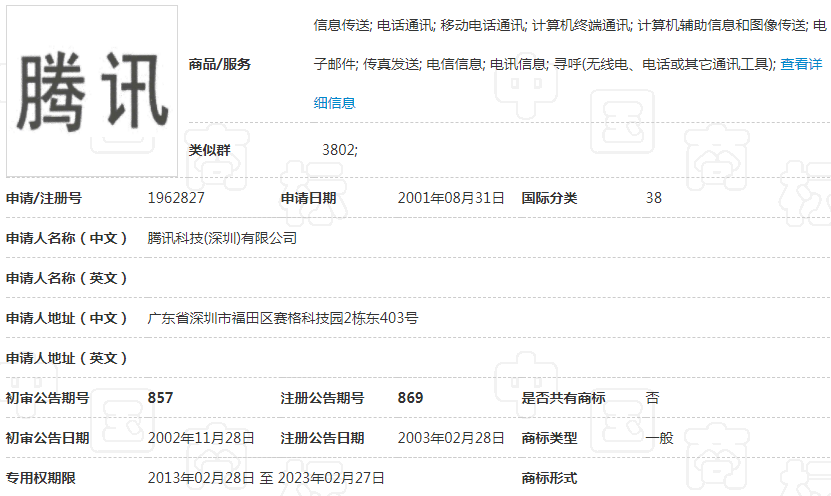Click the 商品/服务 label

coord(220,64)
